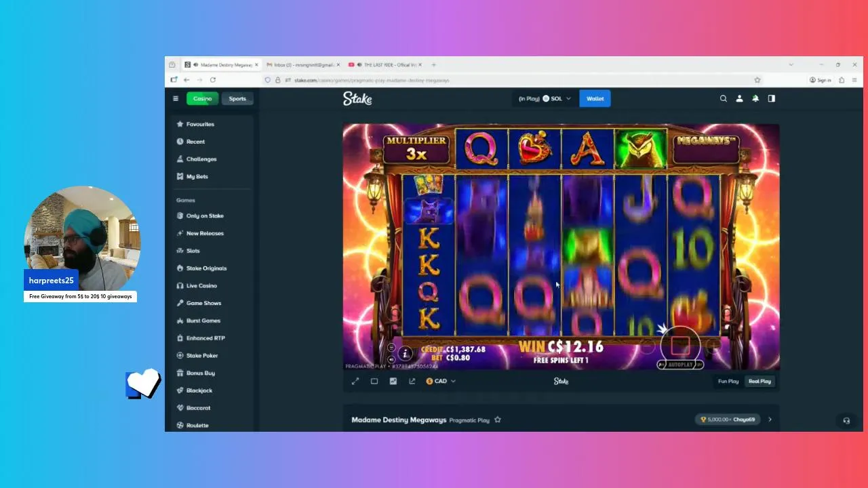The image size is (868, 488).
Task: Switch to THE LAST RIDE YouTube tab
Action: [384, 64]
